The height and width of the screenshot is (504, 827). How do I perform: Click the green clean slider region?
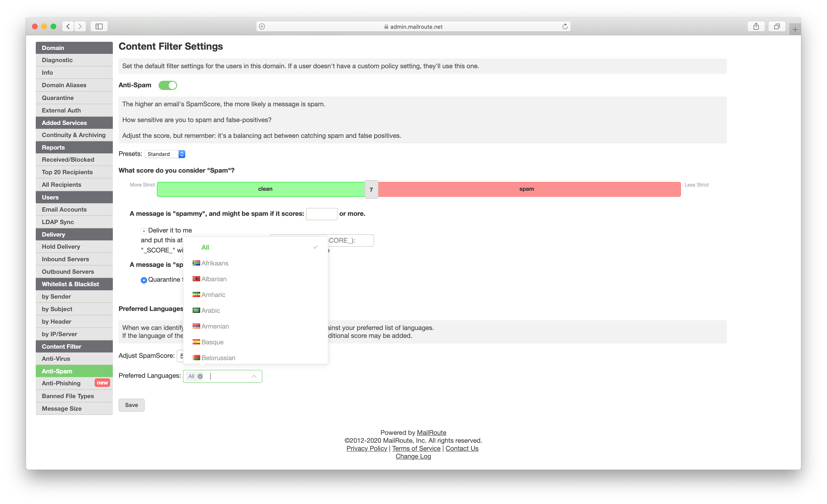point(261,189)
